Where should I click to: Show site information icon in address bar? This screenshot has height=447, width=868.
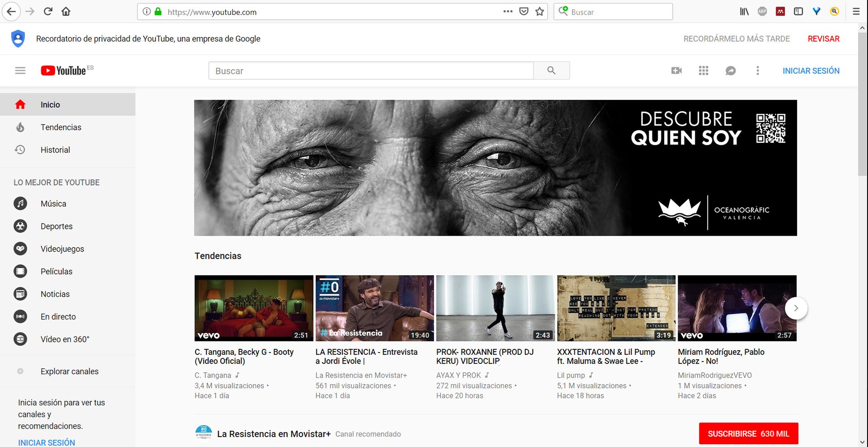click(146, 12)
